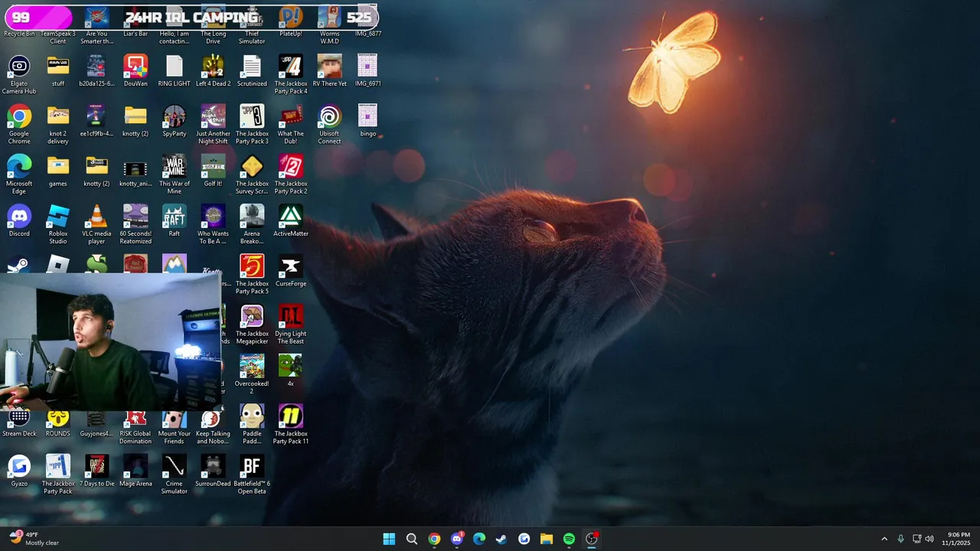The height and width of the screenshot is (551, 980).
Task: Click the microphone tray icon
Action: point(900,539)
